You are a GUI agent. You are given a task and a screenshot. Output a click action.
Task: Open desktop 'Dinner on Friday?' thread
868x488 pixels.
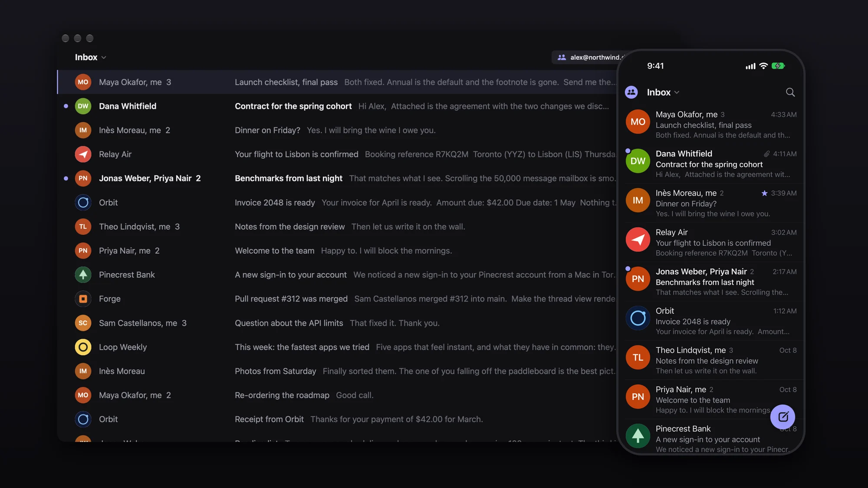tap(337, 130)
